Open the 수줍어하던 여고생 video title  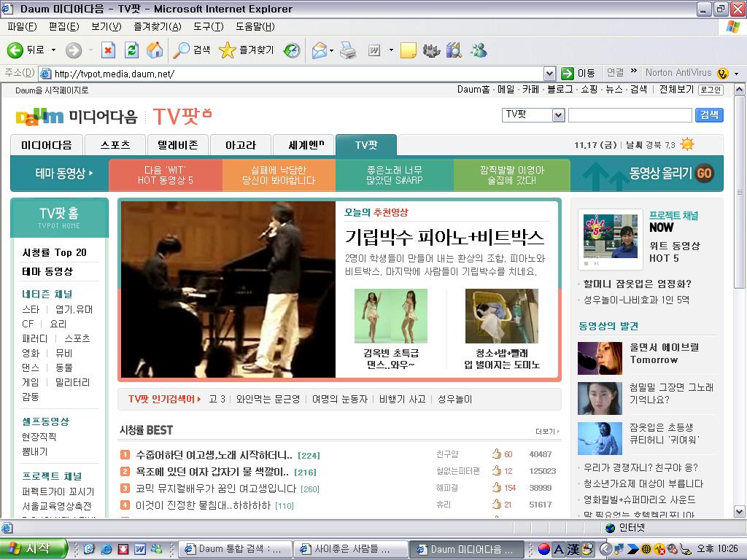coord(214,455)
